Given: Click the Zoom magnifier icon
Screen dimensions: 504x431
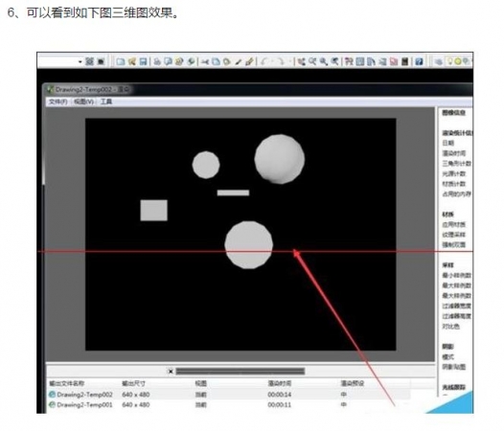Looking at the screenshot, I should [323, 61].
